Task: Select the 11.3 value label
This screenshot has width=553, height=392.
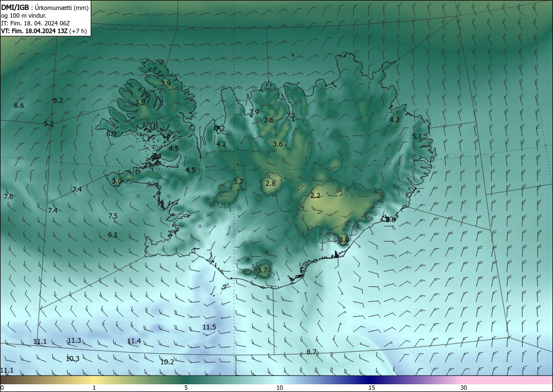Action: point(75,341)
